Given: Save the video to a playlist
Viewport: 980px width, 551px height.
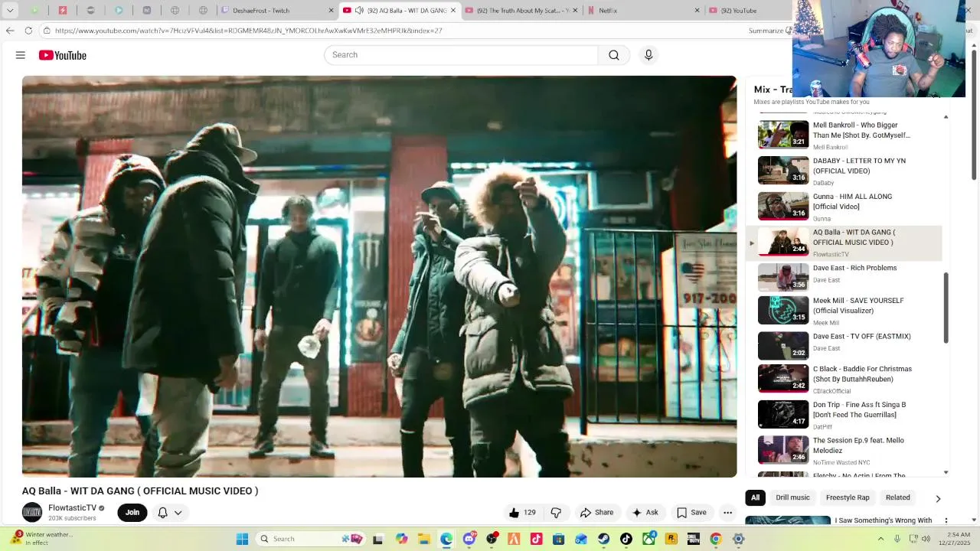Looking at the screenshot, I should pyautogui.click(x=691, y=513).
